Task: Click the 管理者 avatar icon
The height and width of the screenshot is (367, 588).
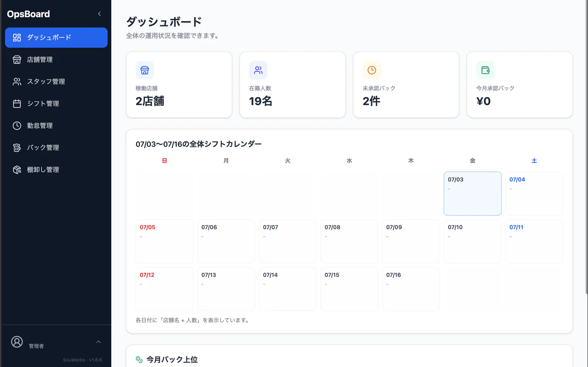Action: click(x=17, y=342)
